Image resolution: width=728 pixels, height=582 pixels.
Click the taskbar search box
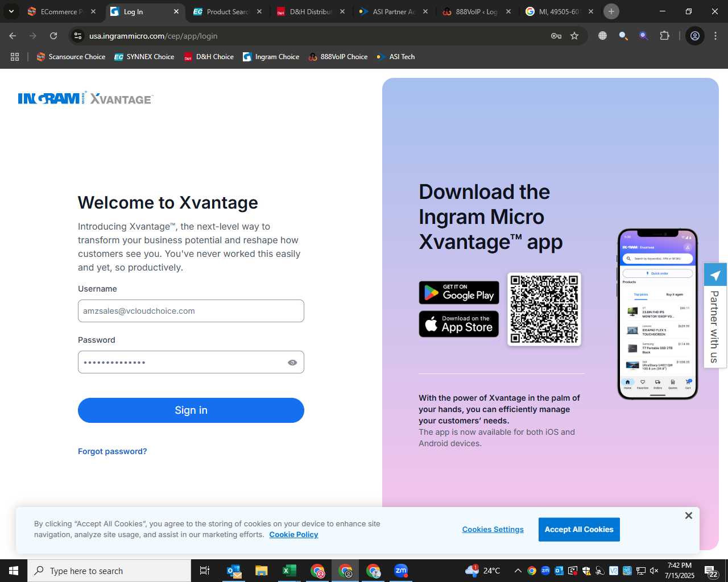(x=109, y=571)
